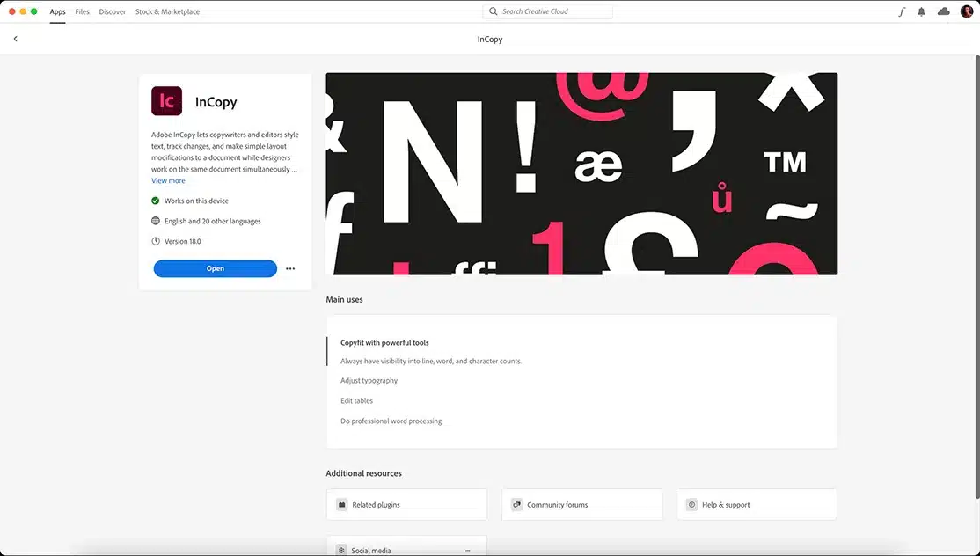
Task: Click English and 20 other languages
Action: click(x=213, y=221)
